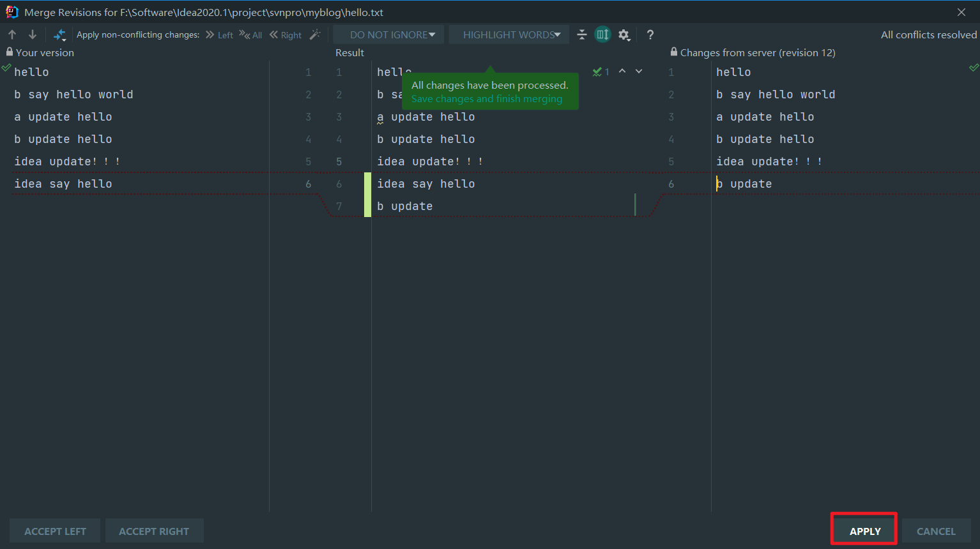Click the magic wand resolve icon
The image size is (980, 549).
pos(315,34)
